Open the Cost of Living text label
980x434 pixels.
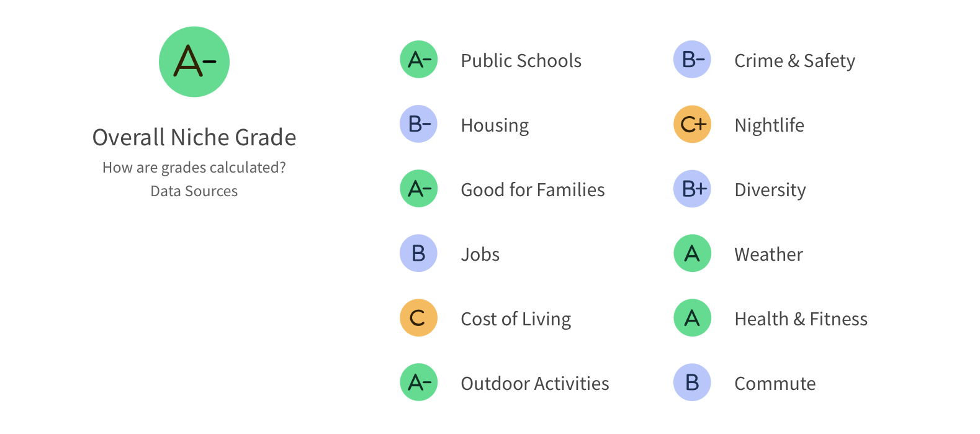pos(516,319)
